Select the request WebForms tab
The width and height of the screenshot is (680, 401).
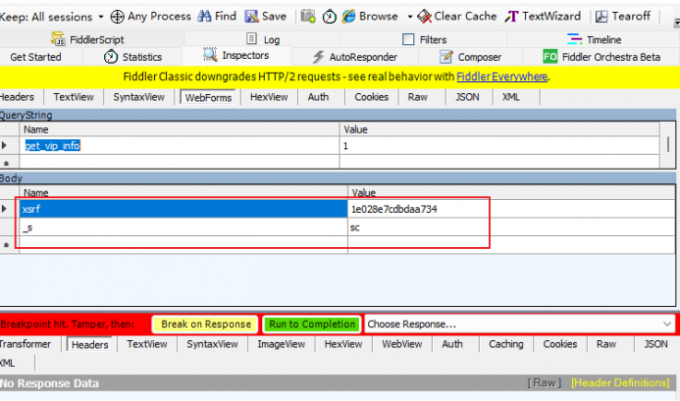point(208,98)
